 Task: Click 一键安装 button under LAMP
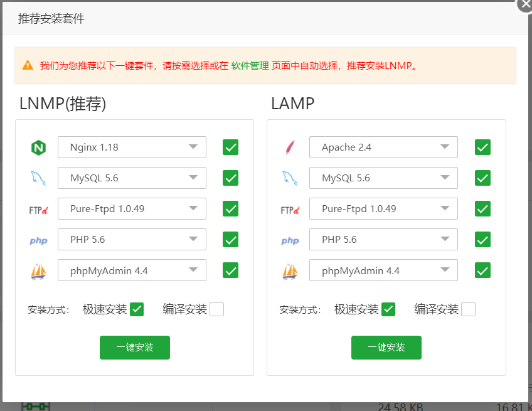[x=386, y=348]
